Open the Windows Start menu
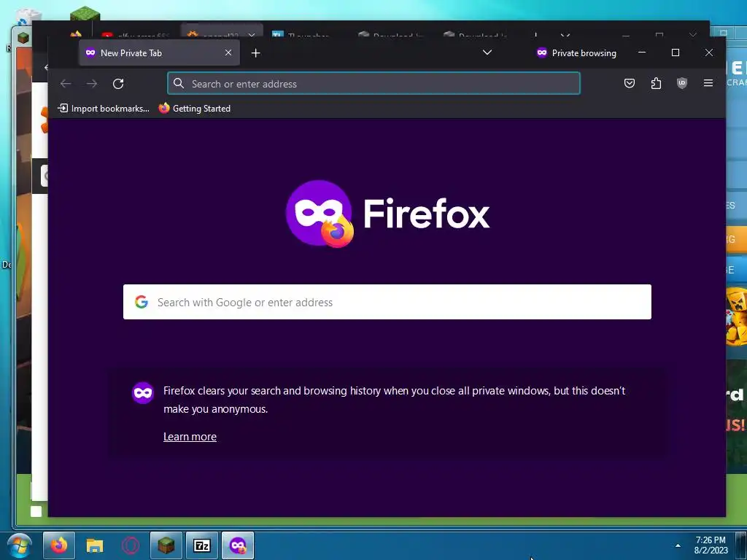This screenshot has height=560, width=747. point(20,545)
